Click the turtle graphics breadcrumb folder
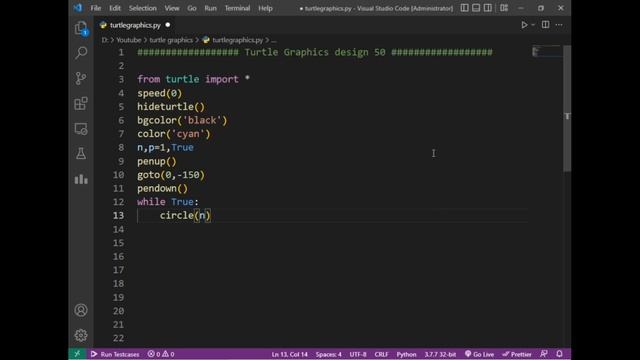Viewport: 640px width, 360px height. click(x=171, y=40)
